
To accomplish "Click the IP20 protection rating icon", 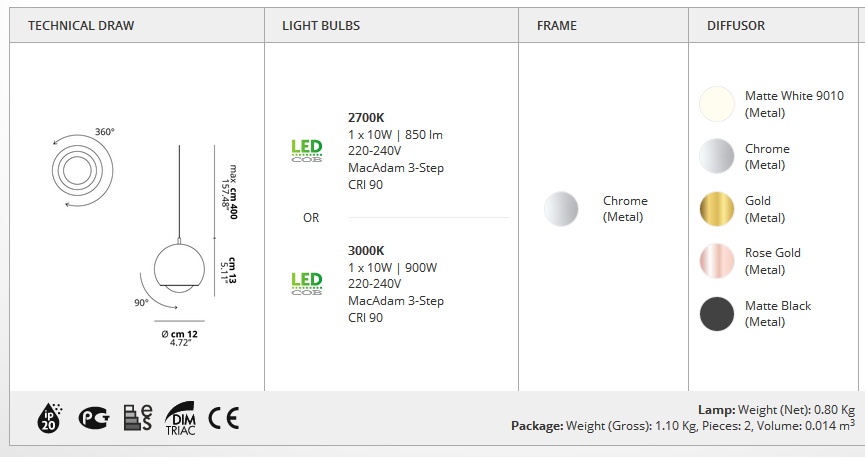I will pos(49,418).
